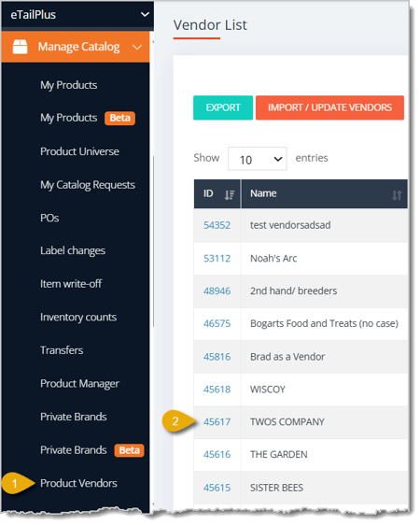Viewport: 420px width, 525px height.
Task: Click the Manage Catalog box icon
Action: coord(20,47)
